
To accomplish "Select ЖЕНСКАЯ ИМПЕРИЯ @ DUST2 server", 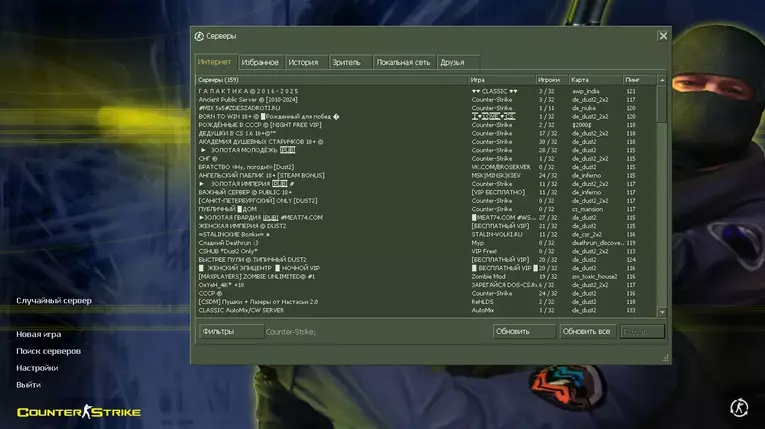I will click(426, 226).
